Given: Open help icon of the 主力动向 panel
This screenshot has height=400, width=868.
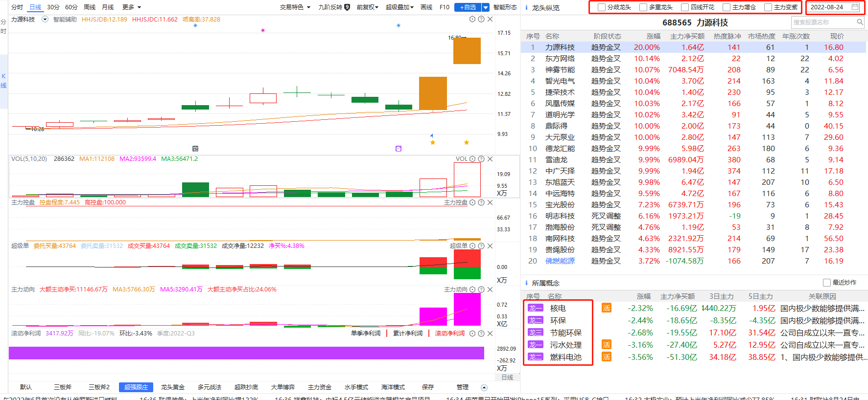Looking at the screenshot, I should click(x=481, y=289).
